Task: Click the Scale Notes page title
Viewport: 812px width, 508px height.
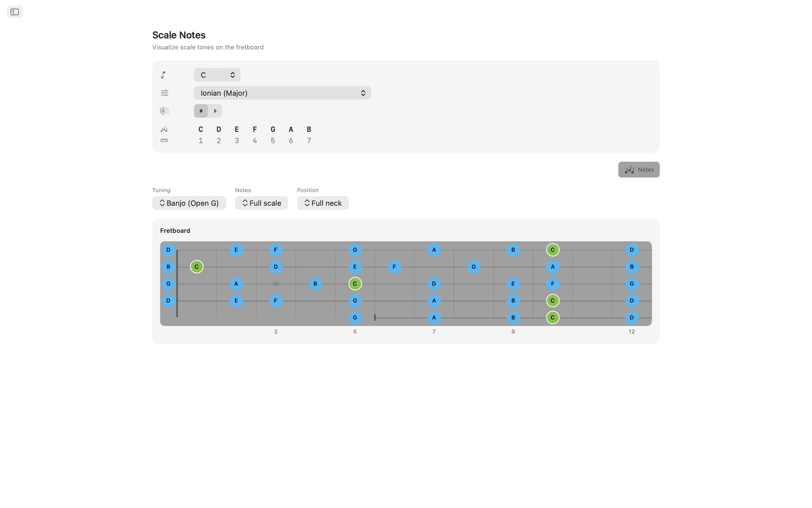Action: coord(179,35)
